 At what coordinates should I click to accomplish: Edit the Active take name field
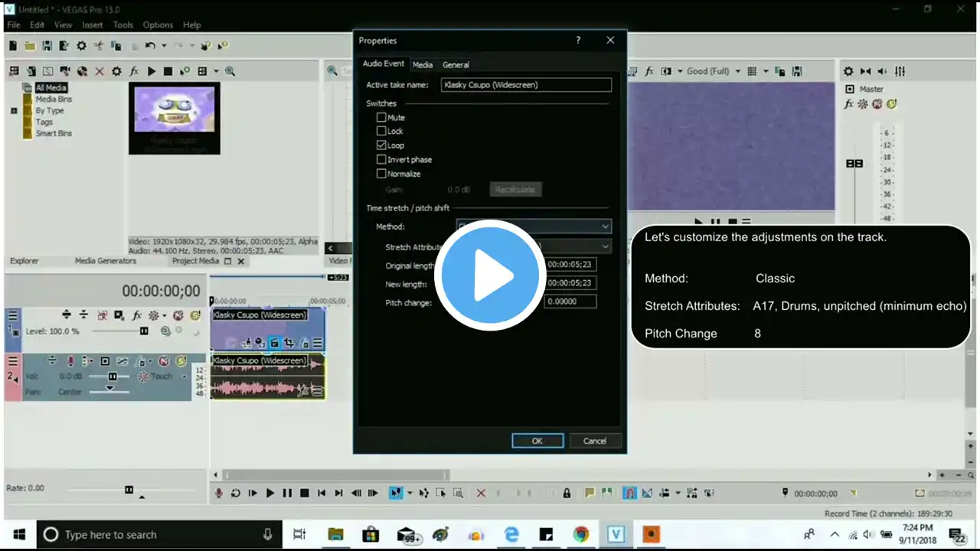coord(527,85)
